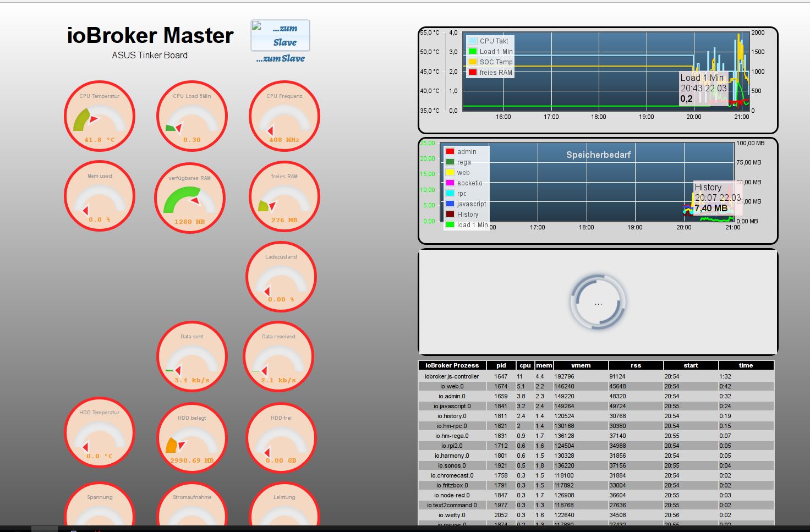This screenshot has height=532, width=810.
Task: Open the Data sent gauge
Action: [x=192, y=357]
